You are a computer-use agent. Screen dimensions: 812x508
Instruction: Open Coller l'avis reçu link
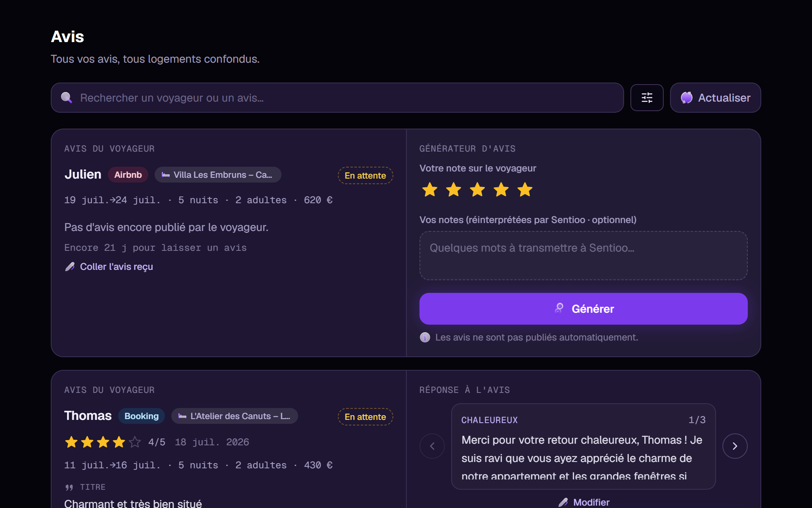116,267
